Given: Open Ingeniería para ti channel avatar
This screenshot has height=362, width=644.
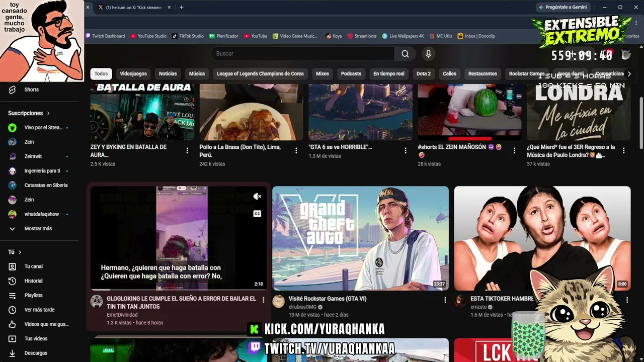Looking at the screenshot, I should point(13,171).
